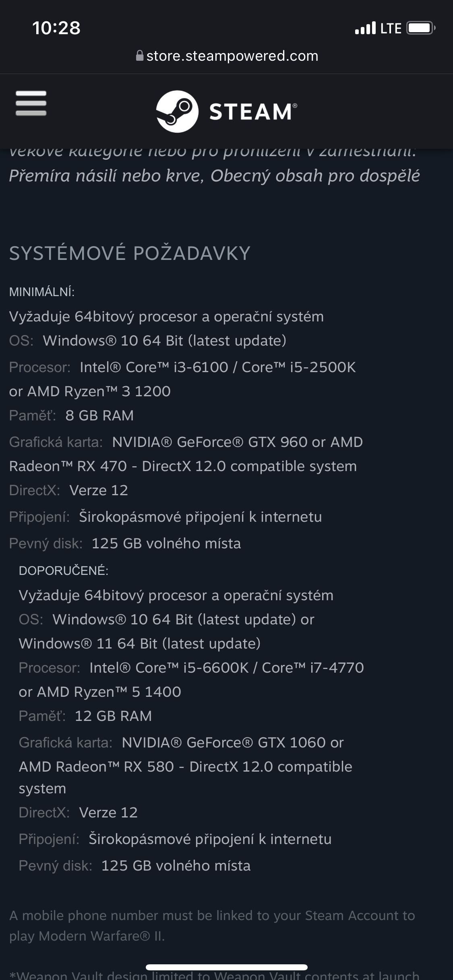Tap the mobile phone number notice
This screenshot has width=453, height=980.
(212, 926)
